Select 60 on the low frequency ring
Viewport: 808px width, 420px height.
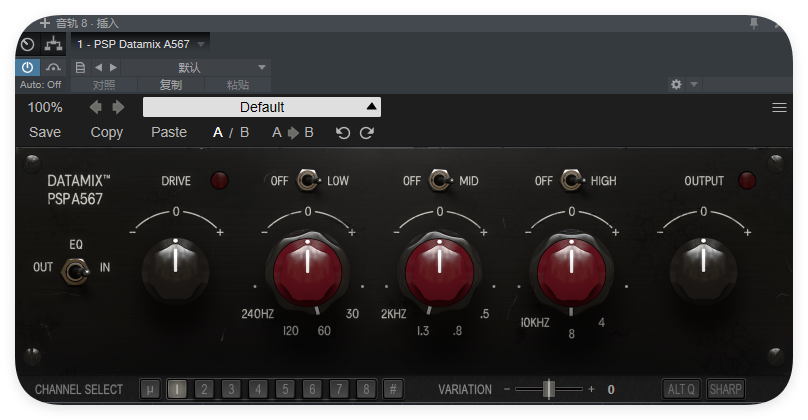point(324,331)
